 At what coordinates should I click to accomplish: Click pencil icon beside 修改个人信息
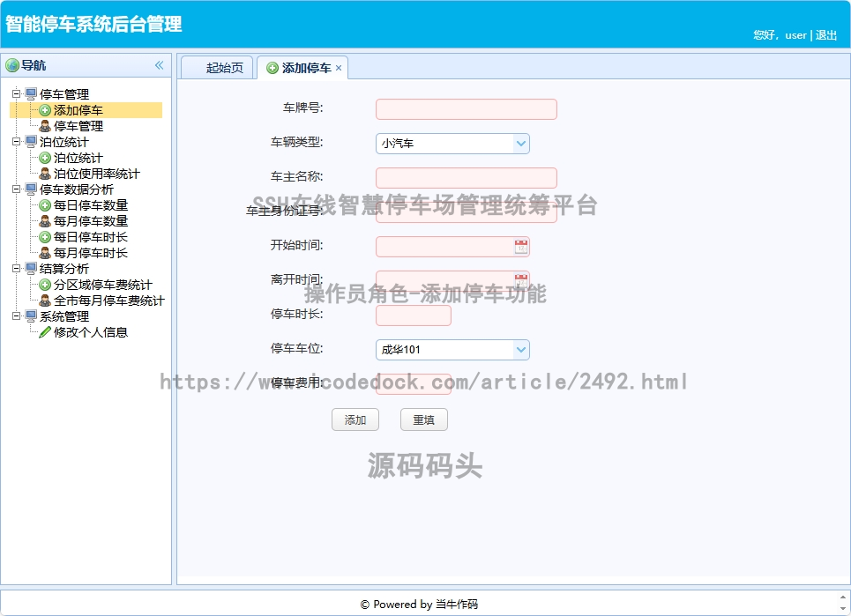[x=45, y=332]
